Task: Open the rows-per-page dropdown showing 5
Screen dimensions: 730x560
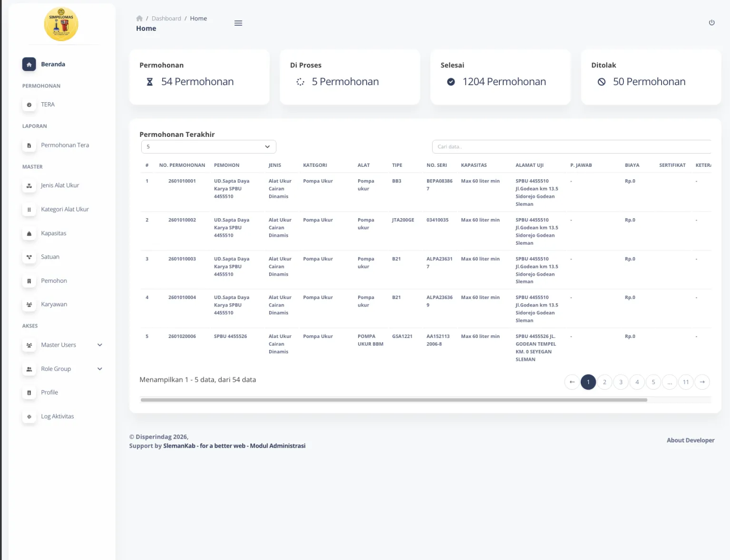Action: point(208,147)
